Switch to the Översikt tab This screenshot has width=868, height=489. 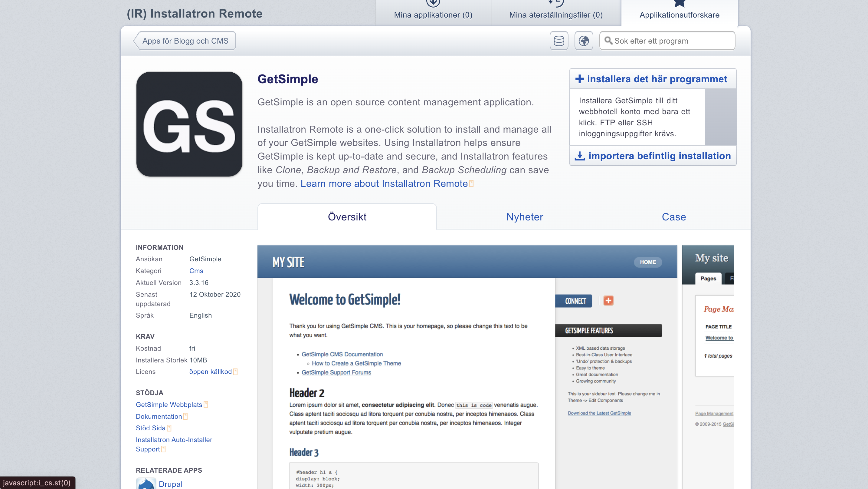tap(347, 217)
